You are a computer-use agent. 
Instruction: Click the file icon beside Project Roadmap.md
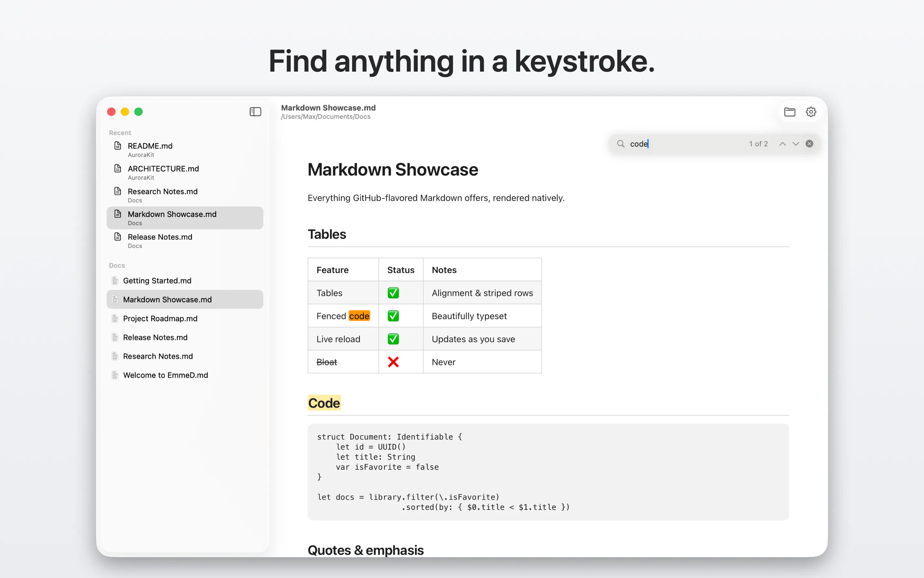[x=115, y=319]
